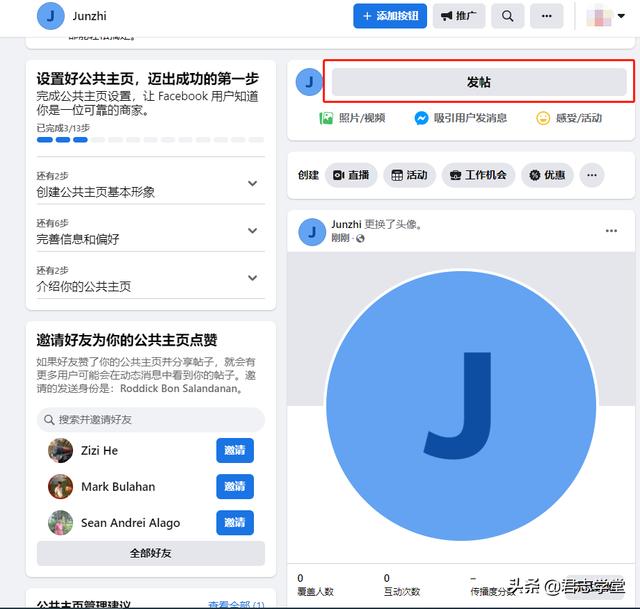This screenshot has height=609, width=640.
Task: Invite Zizi He to like the page
Action: tap(235, 450)
